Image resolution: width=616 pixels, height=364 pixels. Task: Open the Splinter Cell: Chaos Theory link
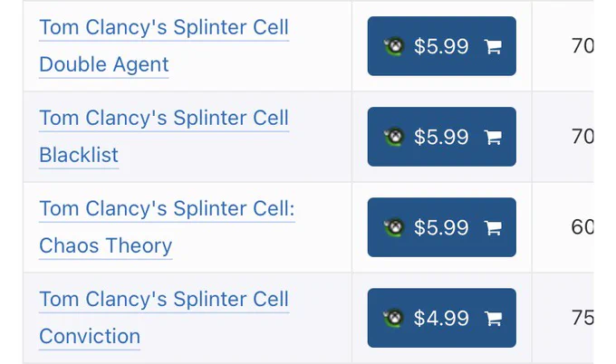[x=167, y=227]
